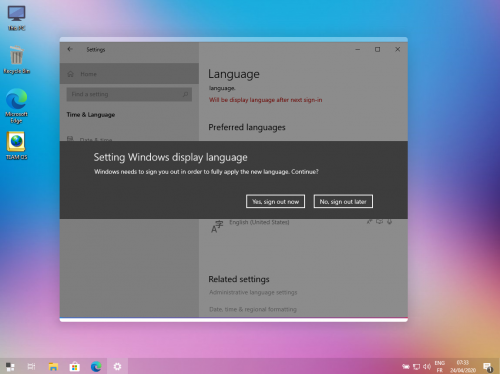Open Microsoft Store from the taskbar
The width and height of the screenshot is (500, 374).
tap(75, 367)
